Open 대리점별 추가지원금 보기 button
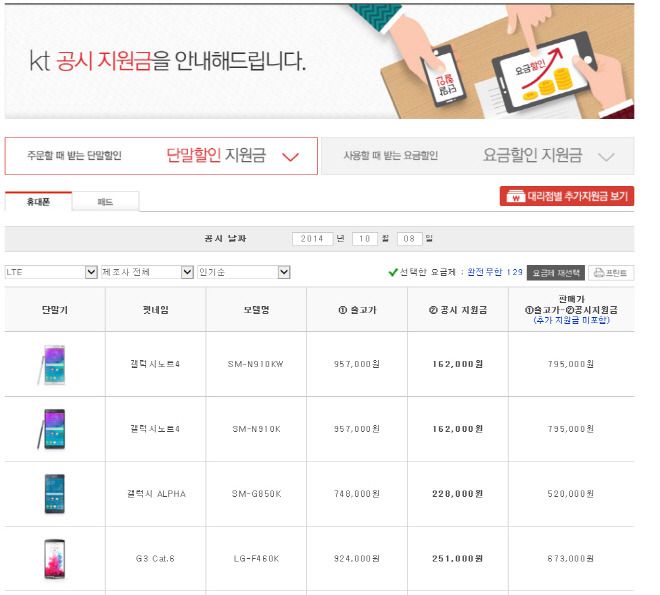The width and height of the screenshot is (660, 595). [x=567, y=196]
